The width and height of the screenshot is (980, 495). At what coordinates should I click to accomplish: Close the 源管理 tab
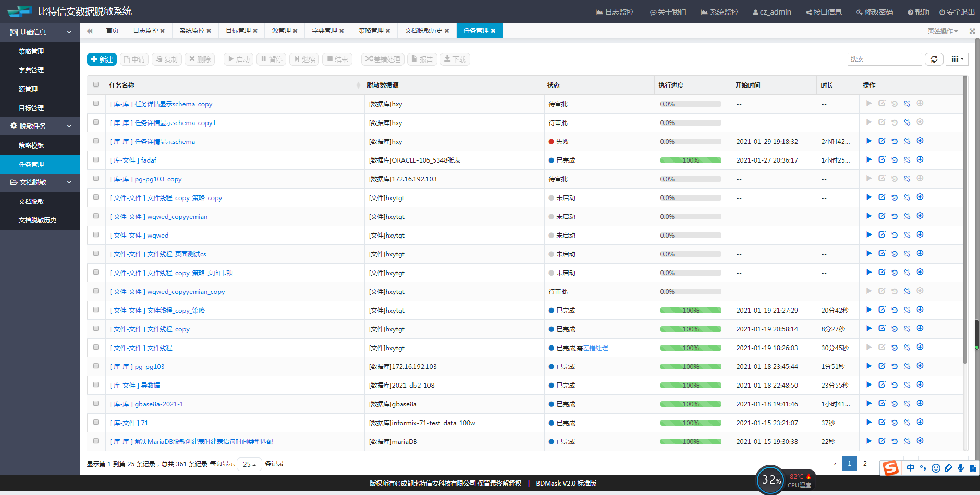(x=295, y=31)
